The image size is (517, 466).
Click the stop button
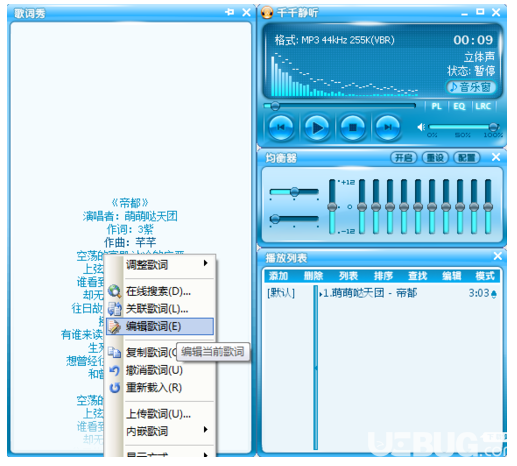pos(352,127)
